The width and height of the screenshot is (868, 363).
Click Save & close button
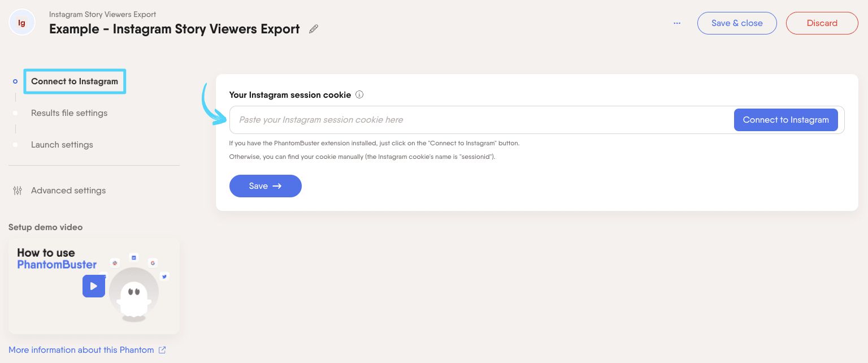click(737, 23)
